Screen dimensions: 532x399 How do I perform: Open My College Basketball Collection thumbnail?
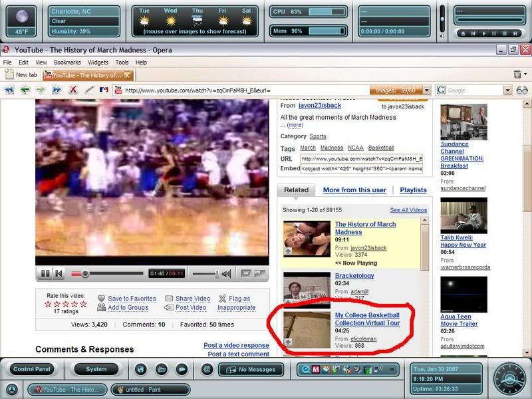point(307,330)
